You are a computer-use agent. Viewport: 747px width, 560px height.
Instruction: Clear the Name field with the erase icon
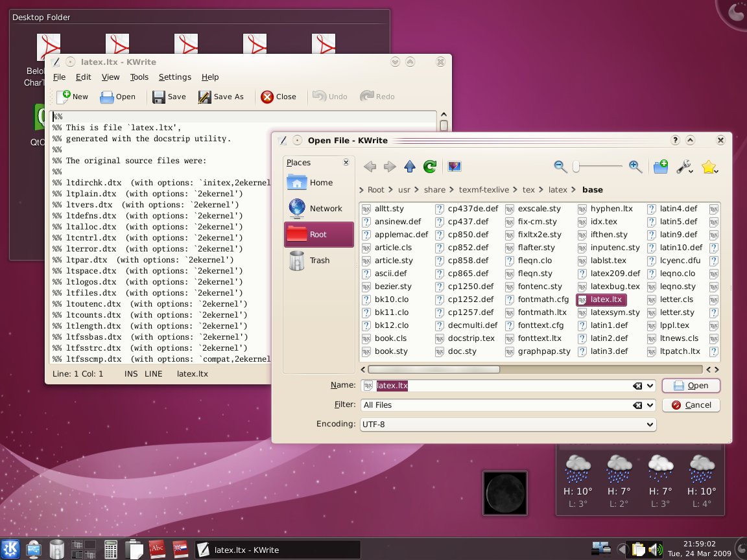click(637, 386)
